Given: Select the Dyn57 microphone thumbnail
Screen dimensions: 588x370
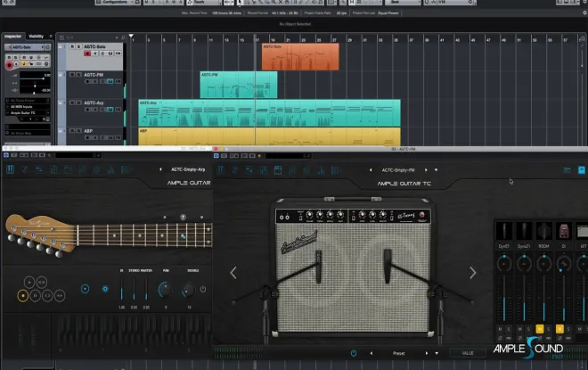Looking at the screenshot, I should 504,231.
